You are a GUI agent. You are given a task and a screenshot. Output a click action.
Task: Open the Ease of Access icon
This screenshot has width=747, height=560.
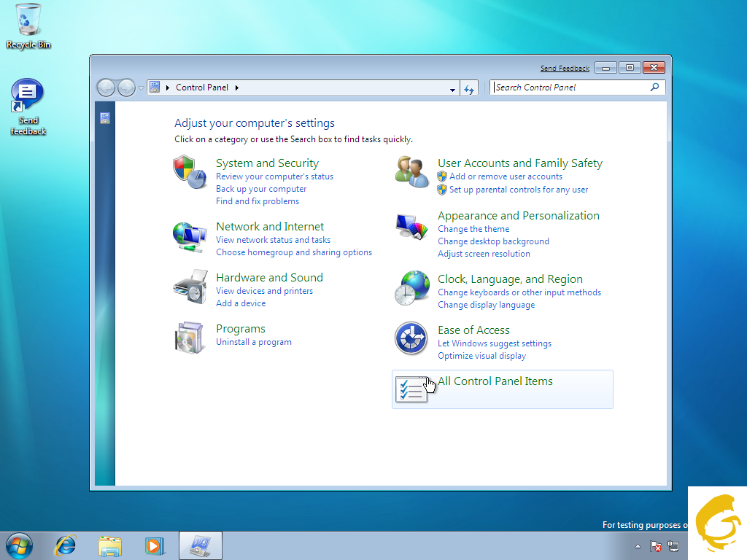[x=411, y=338]
